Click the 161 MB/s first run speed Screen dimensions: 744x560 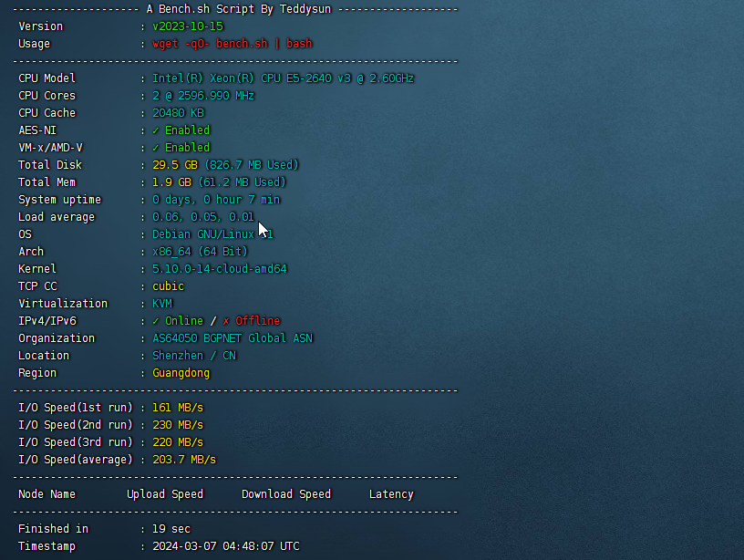(178, 408)
